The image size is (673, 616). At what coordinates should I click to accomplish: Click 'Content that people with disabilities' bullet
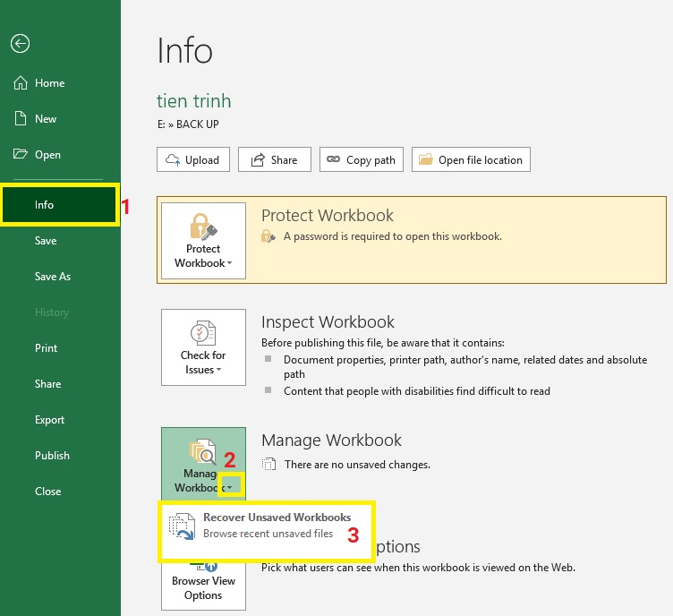click(x=417, y=391)
